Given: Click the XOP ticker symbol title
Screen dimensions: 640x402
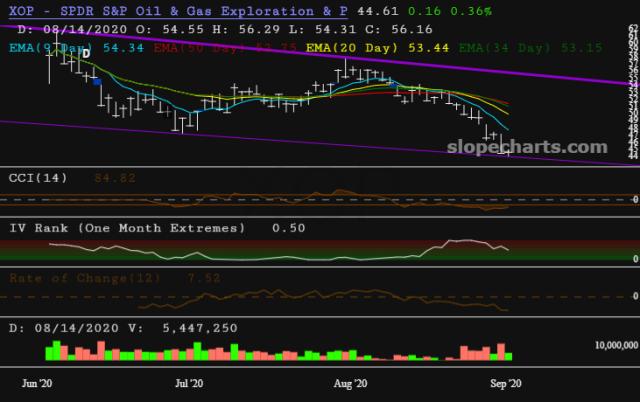Looking at the screenshot, I should tap(23, 11).
